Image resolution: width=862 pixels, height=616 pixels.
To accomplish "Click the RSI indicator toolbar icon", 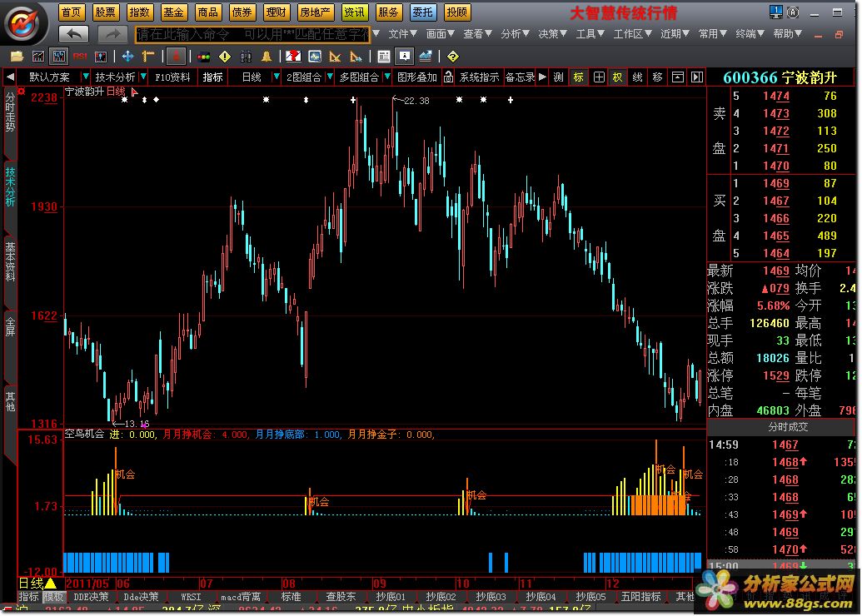I will point(80,57).
